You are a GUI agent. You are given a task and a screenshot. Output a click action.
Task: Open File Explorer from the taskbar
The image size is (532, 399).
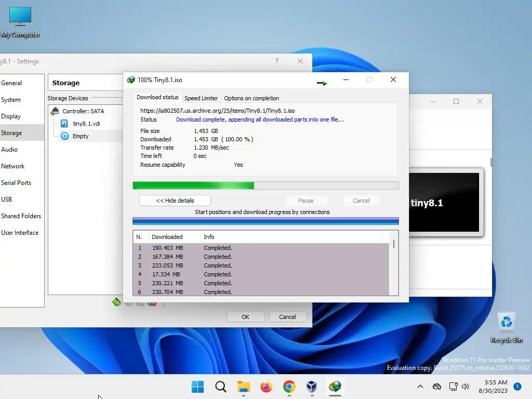click(x=243, y=387)
